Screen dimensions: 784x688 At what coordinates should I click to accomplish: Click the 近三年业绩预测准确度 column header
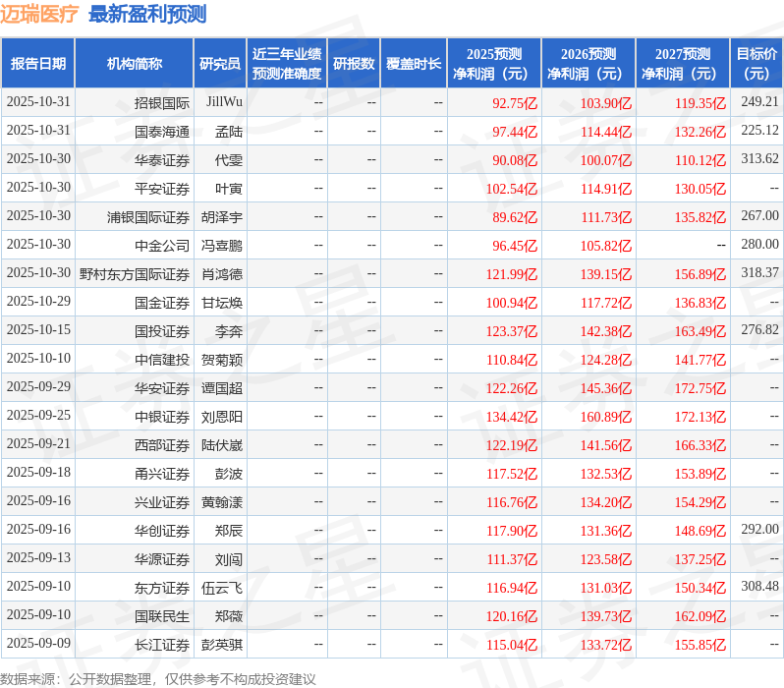pos(287,63)
